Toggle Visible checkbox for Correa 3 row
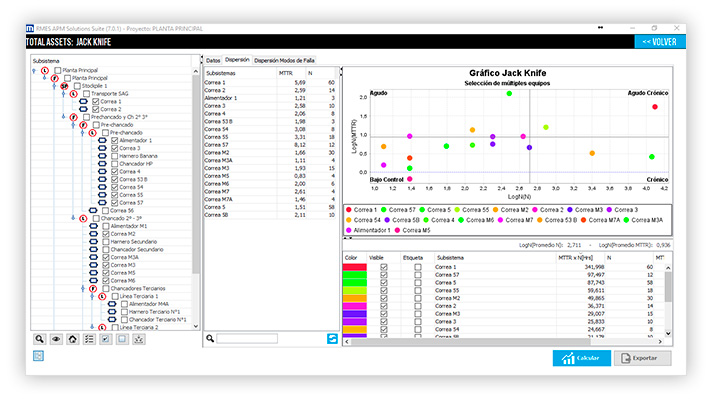This screenshot has height=399, width=716. click(x=384, y=321)
